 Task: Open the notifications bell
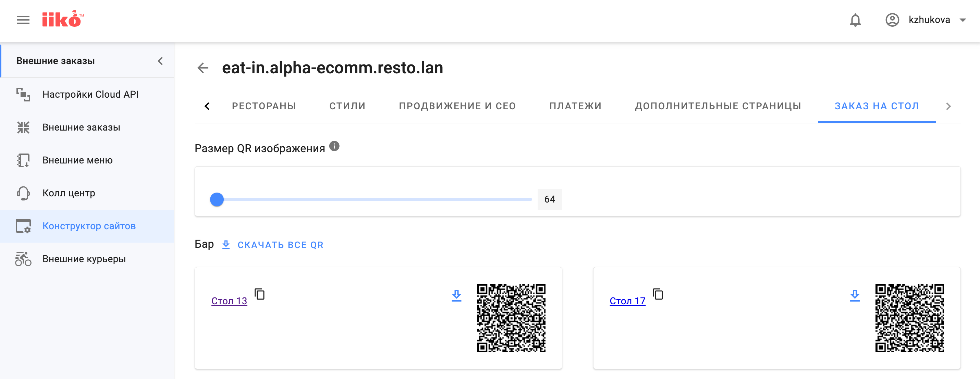click(x=855, y=20)
